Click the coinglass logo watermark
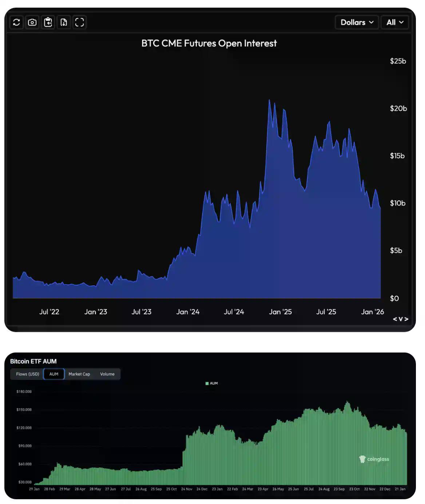Image resolution: width=425 pixels, height=504 pixels. [362, 459]
